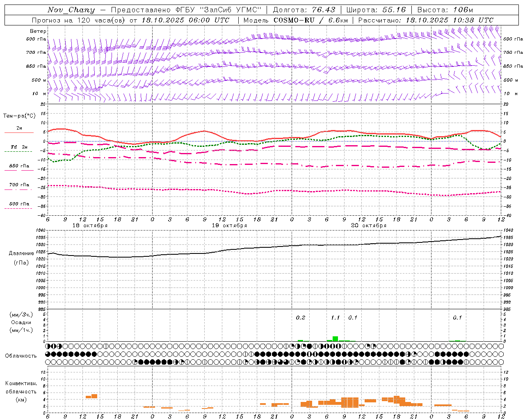Click the 'Ветер' wind panel label

[38, 31]
